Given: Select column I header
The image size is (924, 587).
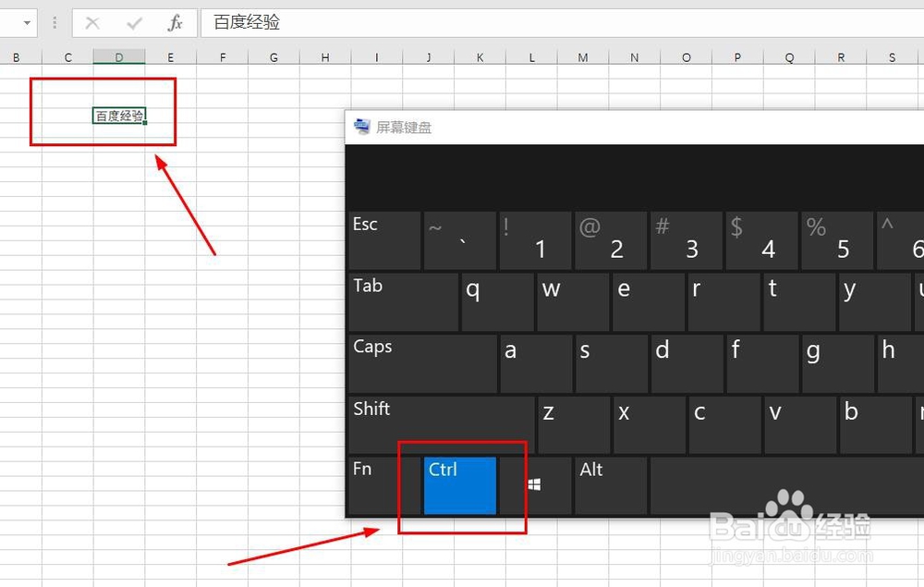Looking at the screenshot, I should pos(377,57).
